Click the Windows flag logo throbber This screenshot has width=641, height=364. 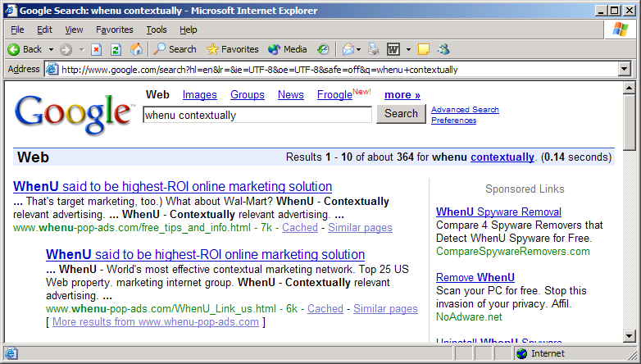[x=621, y=30]
